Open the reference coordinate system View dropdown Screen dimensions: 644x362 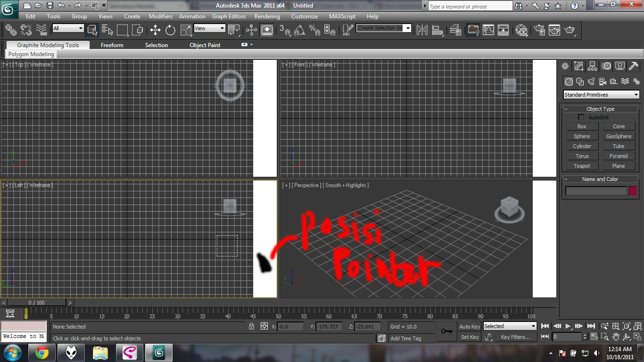point(210,28)
